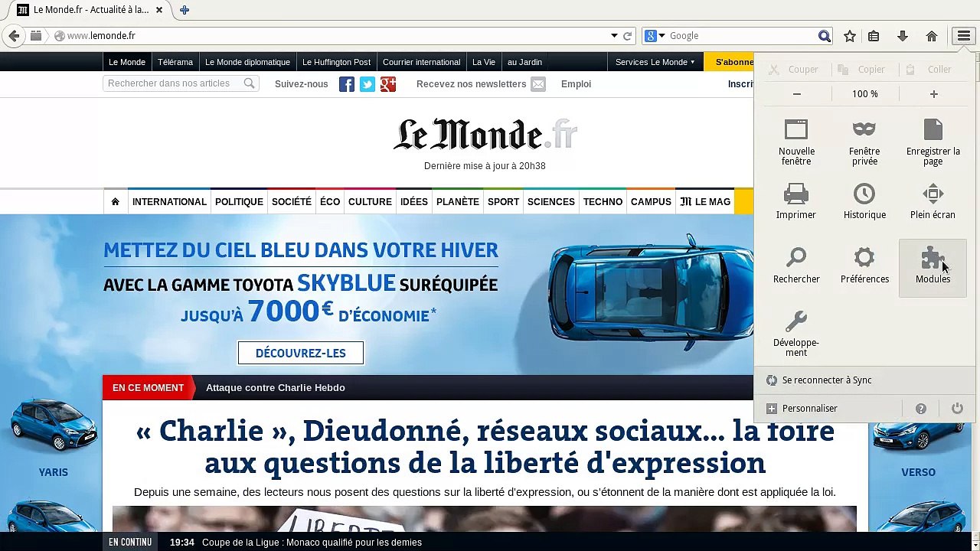This screenshot has width=980, height=551.
Task: Open the Downloads arrow icon
Action: pos(903,36)
